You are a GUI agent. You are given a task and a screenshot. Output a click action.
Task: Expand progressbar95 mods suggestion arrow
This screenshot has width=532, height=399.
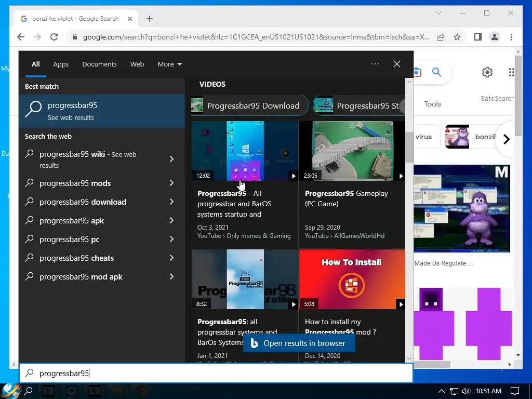(x=171, y=183)
